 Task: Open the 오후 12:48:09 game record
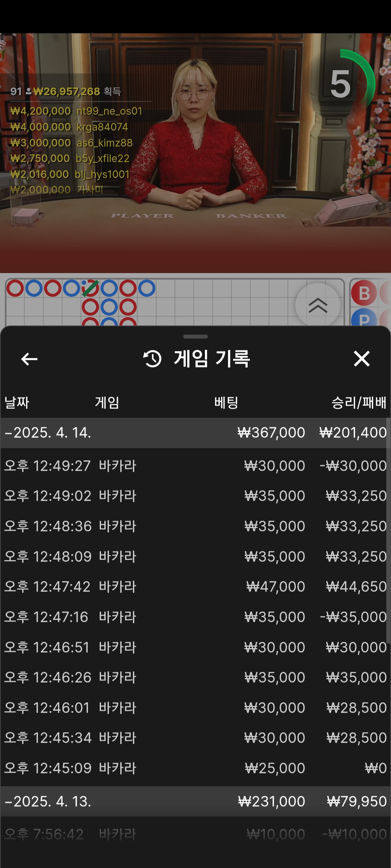tap(195, 556)
